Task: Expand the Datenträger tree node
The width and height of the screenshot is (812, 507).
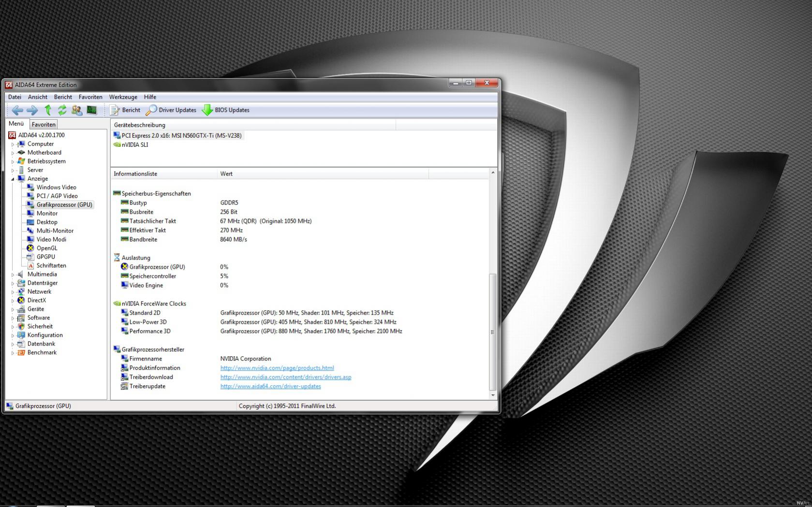Action: coord(13,283)
